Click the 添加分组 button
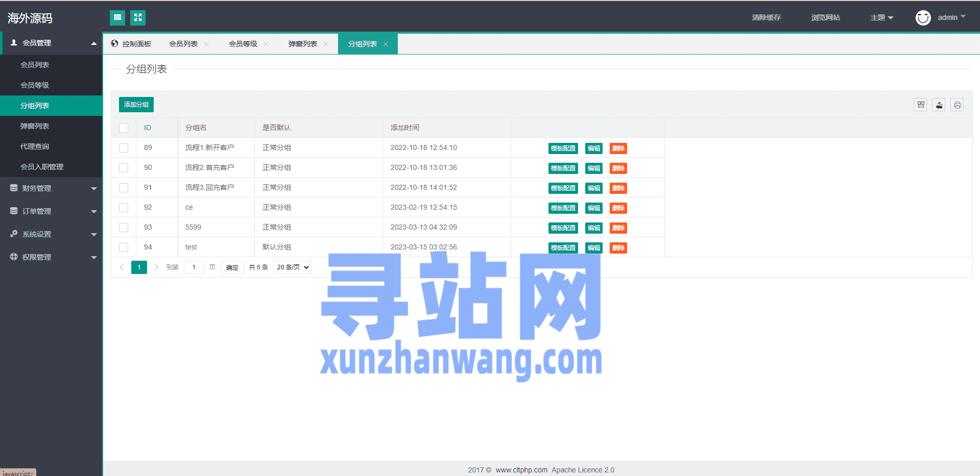 136,105
